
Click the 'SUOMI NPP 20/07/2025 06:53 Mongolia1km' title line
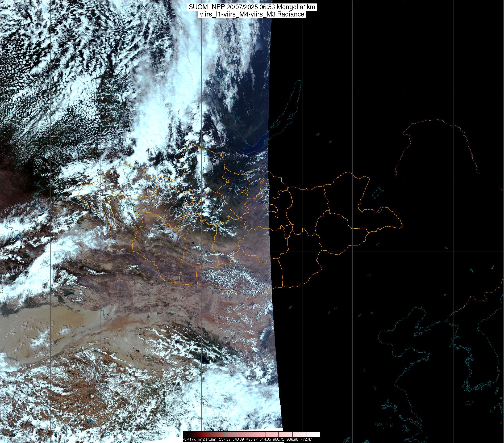click(x=252, y=7)
